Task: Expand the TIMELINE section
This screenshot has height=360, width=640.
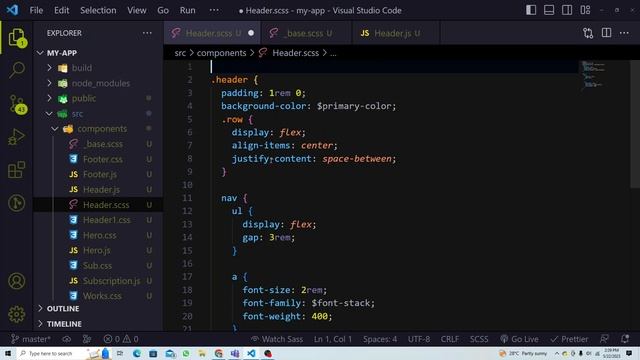Action: [x=98, y=324]
